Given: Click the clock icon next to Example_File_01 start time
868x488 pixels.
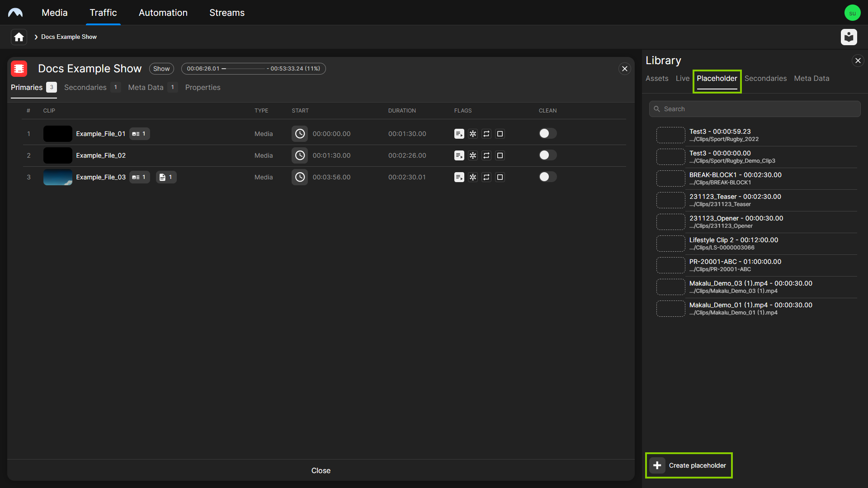Looking at the screenshot, I should (x=299, y=133).
